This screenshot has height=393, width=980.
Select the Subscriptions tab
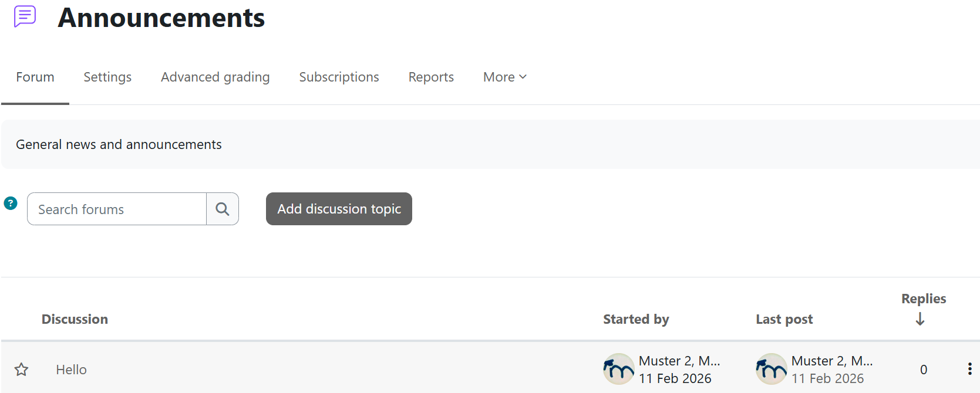[x=339, y=77]
